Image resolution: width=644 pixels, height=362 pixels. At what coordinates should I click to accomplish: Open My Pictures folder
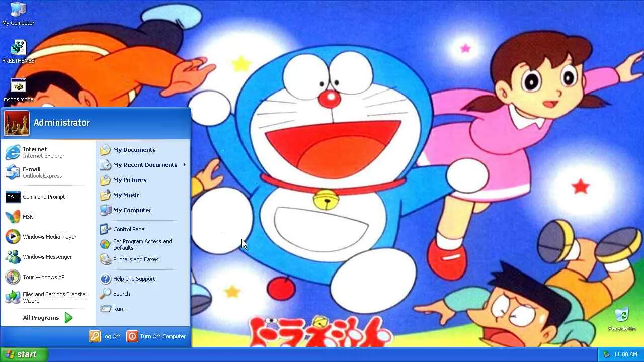pos(143,180)
